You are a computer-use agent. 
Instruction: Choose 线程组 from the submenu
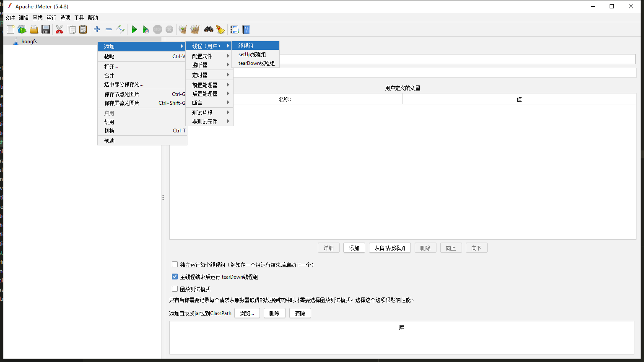[255, 46]
